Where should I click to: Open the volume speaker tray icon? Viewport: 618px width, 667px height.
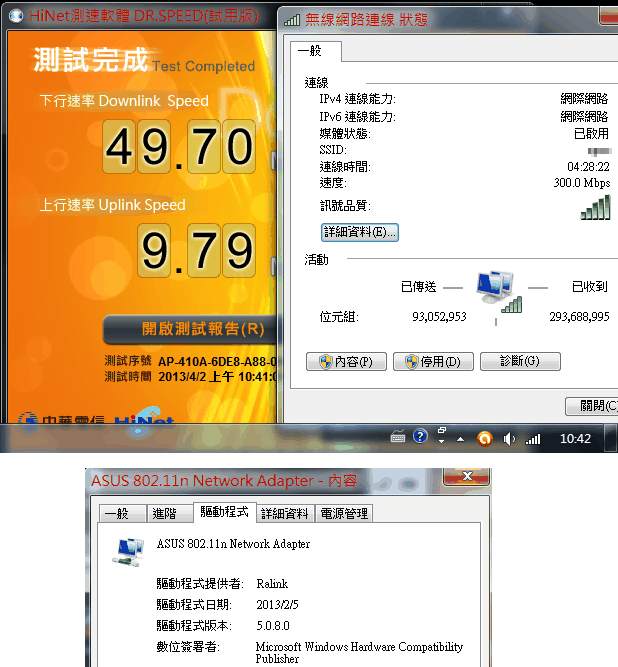[x=509, y=439]
